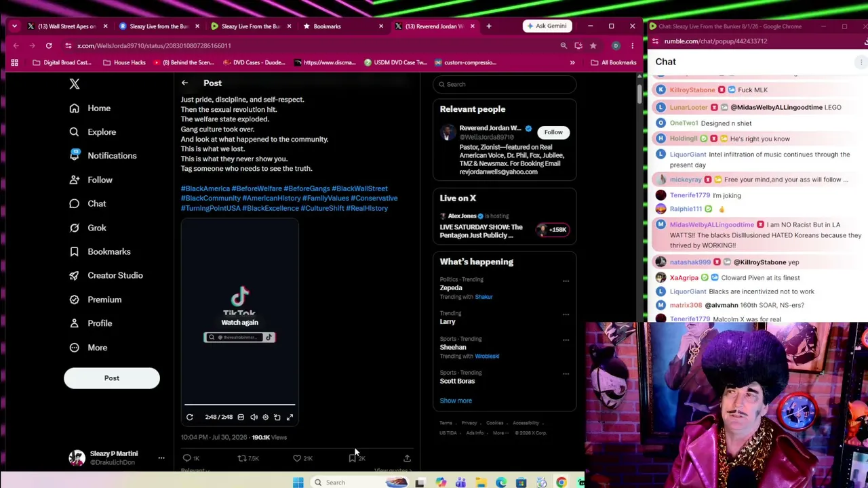Switch to Rumble Sleazy Live tab
The image size is (868, 488).
tap(250, 26)
